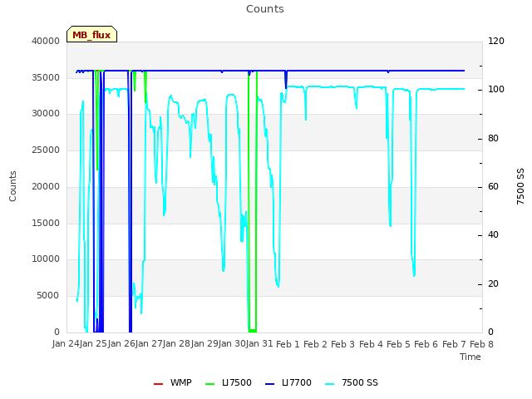The height and width of the screenshot is (399, 532).
Task: Click the cyan 7500 SS legend marker
Action: [x=330, y=384]
